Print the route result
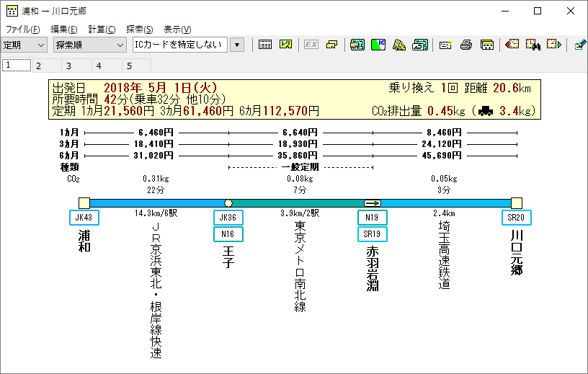588x374 pixels. point(466,45)
